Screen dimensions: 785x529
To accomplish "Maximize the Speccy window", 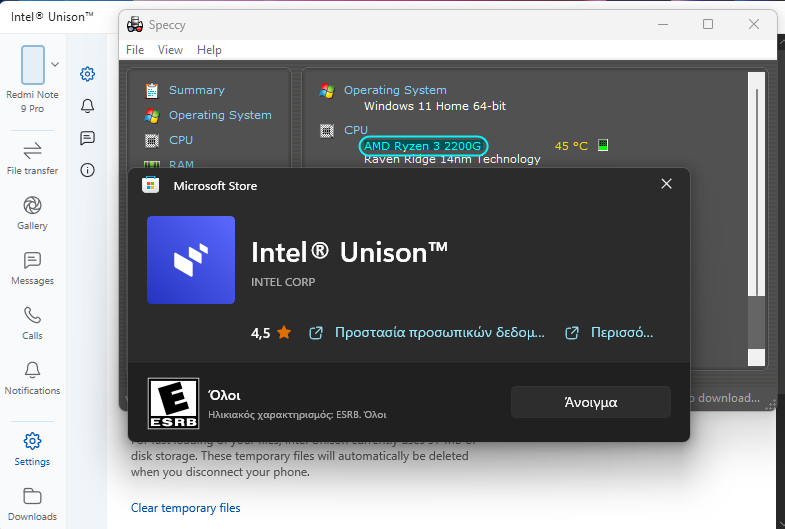I will pos(708,24).
